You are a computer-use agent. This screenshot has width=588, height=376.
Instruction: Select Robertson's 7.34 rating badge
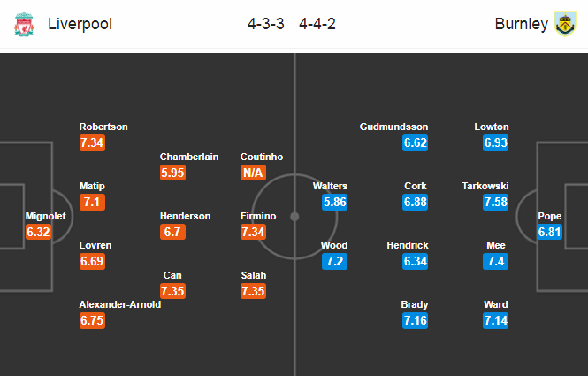click(x=92, y=142)
